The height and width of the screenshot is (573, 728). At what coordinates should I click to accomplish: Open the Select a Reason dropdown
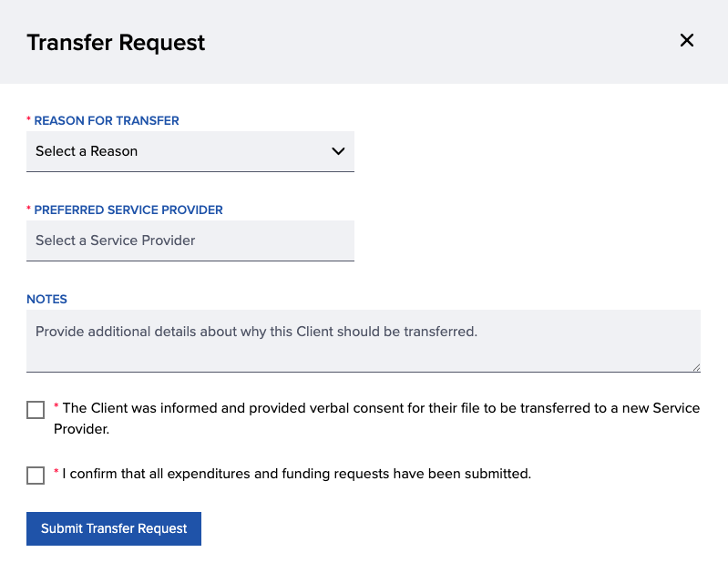pyautogui.click(x=190, y=151)
